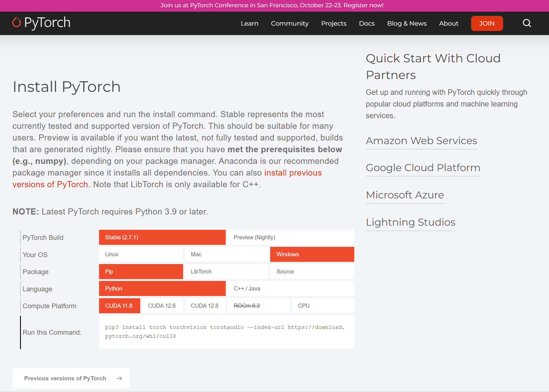This screenshot has height=392, width=549.
Task: Switch language to C++ / Java
Action: pyautogui.click(x=290, y=289)
